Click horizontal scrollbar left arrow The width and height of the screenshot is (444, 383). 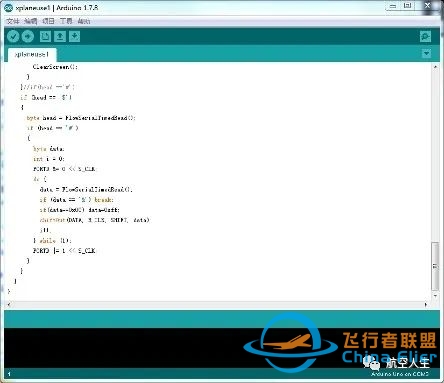tap(9, 304)
